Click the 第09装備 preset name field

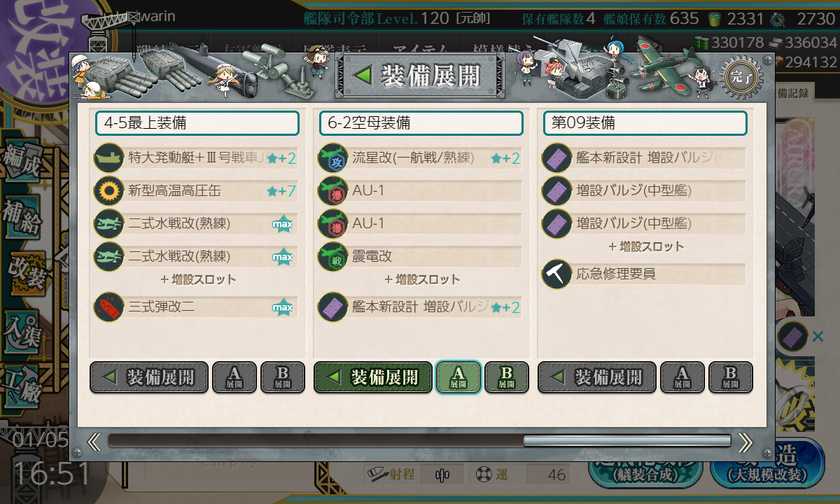[x=645, y=123]
